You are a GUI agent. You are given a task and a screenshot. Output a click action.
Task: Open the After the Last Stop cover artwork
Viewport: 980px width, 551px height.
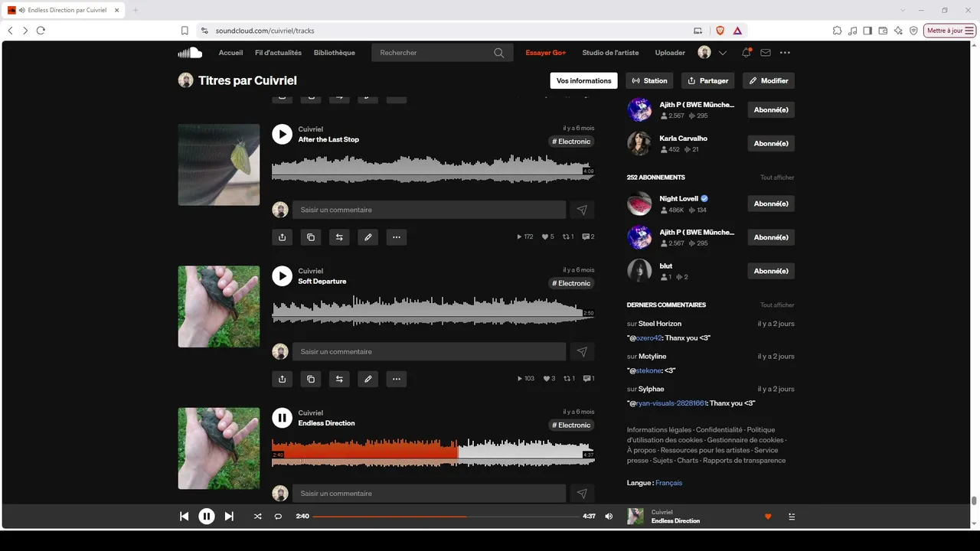(219, 165)
